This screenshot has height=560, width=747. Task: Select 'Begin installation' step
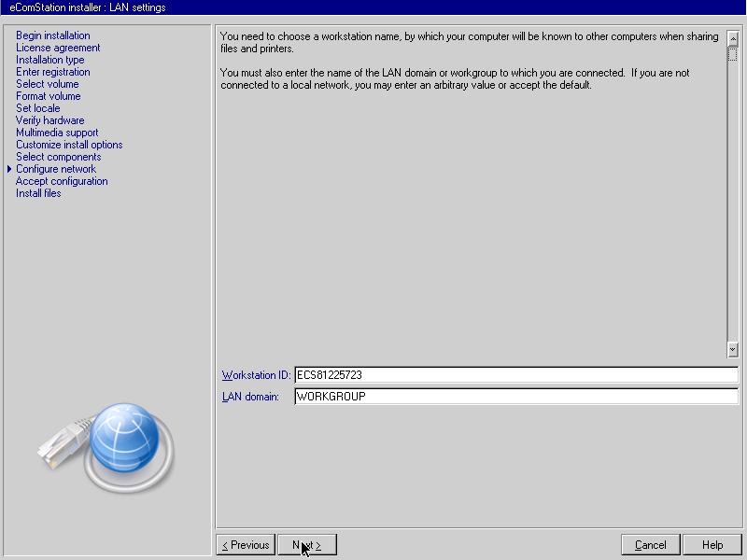(53, 35)
